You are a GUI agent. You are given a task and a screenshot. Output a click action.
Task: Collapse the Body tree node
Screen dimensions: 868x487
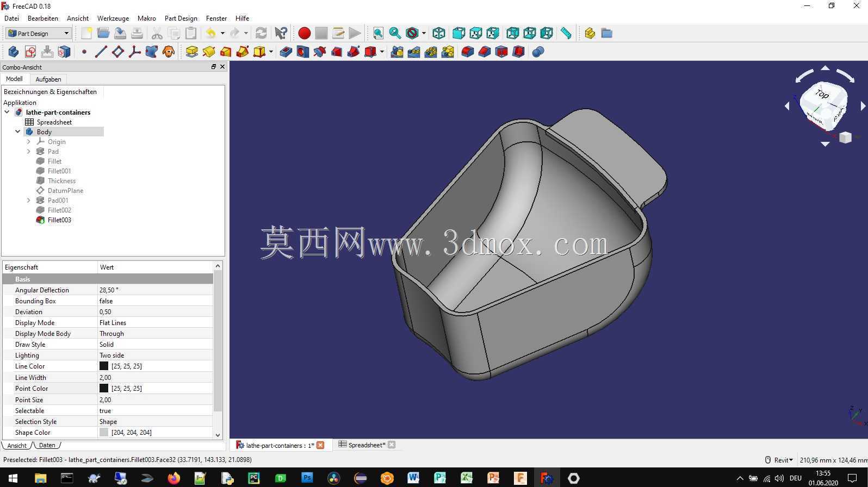click(18, 132)
